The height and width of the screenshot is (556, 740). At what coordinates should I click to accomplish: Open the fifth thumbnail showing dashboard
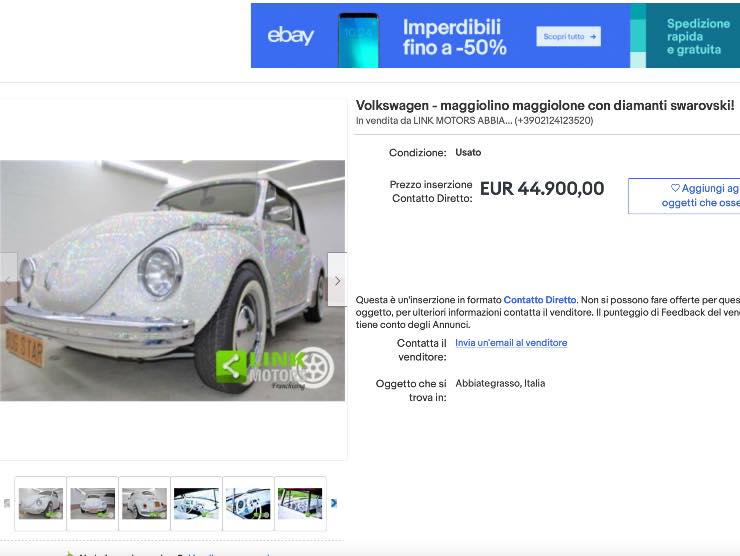point(248,504)
